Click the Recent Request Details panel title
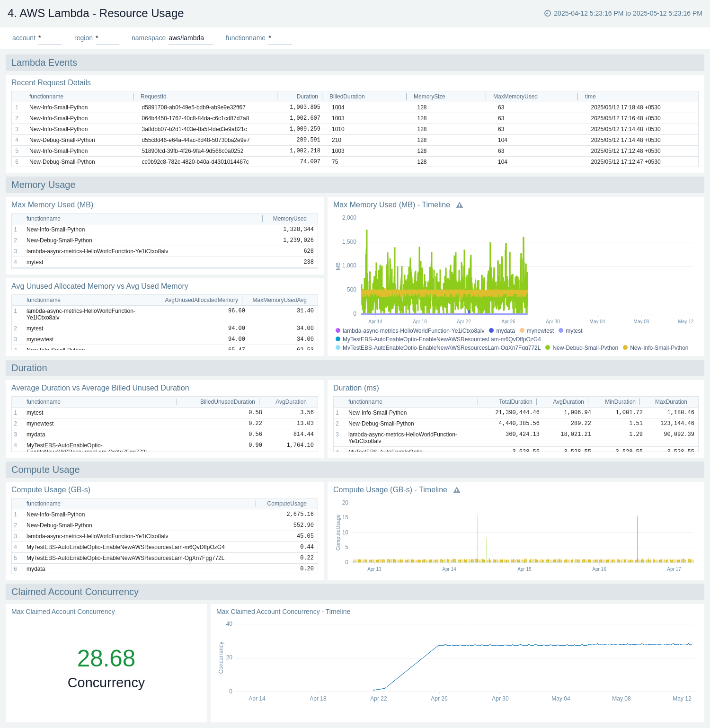 [51, 82]
